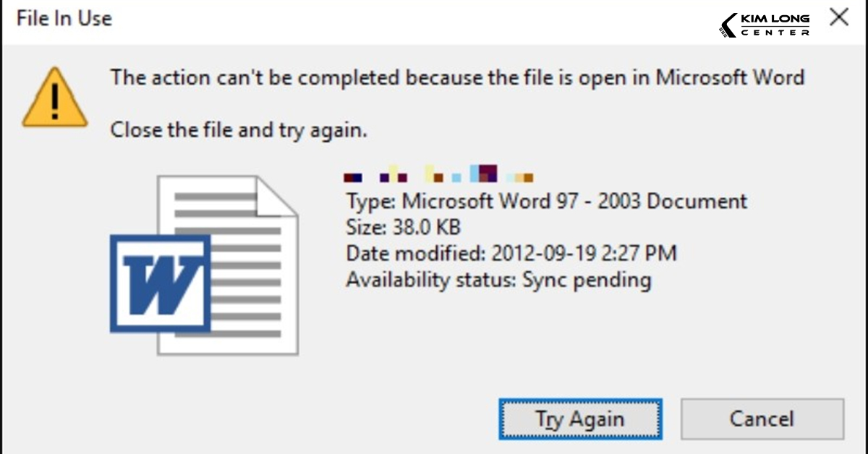
Task: Click the Date modified 2012-09-19 line
Action: coord(511,253)
